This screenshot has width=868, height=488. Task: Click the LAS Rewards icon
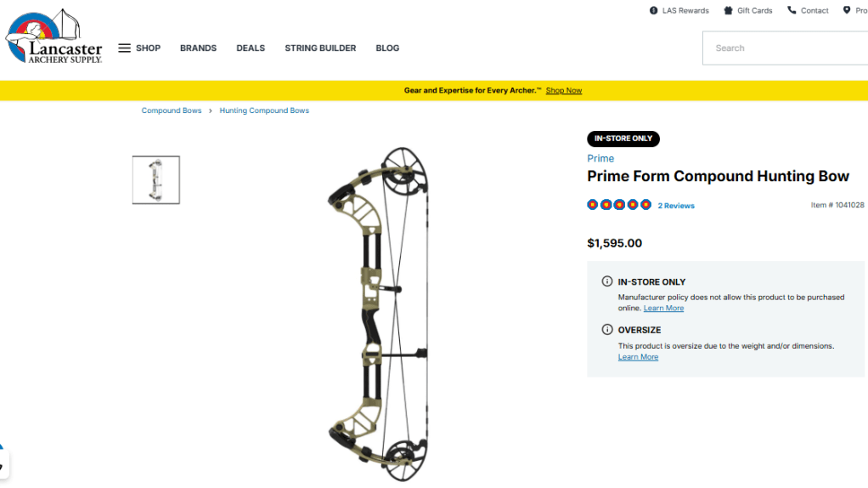654,10
